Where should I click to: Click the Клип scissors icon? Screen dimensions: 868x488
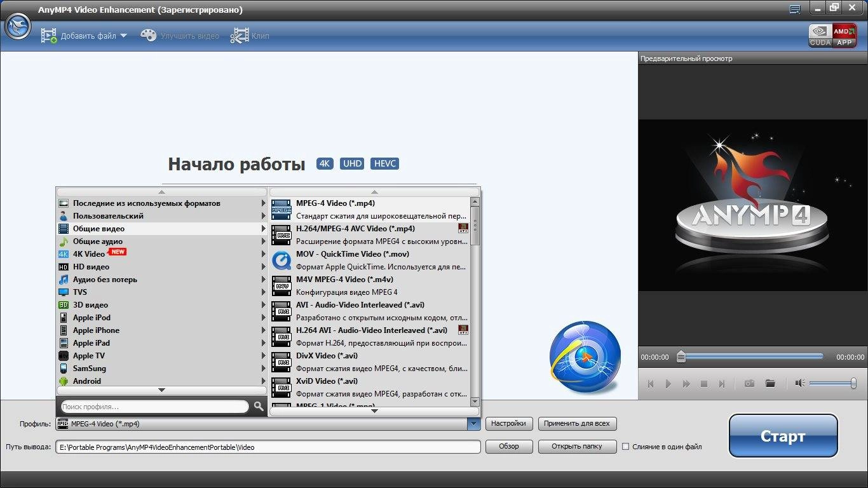[239, 36]
